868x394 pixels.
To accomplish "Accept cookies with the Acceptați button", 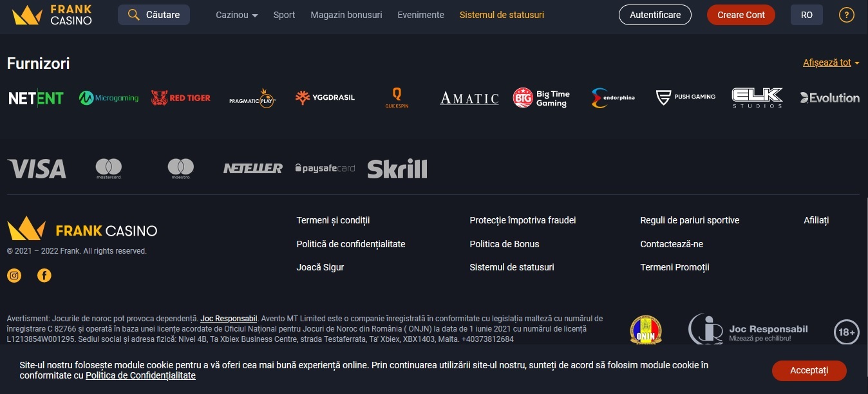I will (809, 370).
